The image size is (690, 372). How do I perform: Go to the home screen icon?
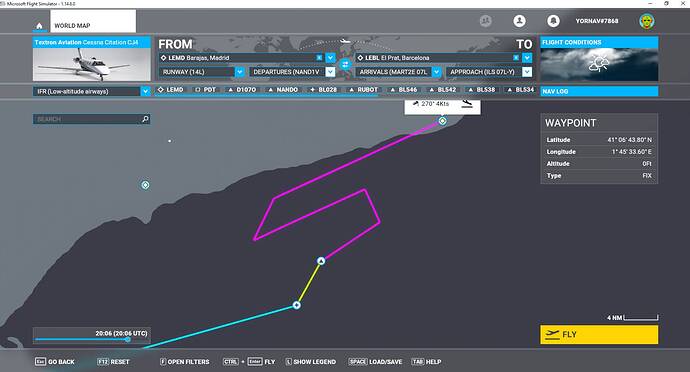(39, 26)
